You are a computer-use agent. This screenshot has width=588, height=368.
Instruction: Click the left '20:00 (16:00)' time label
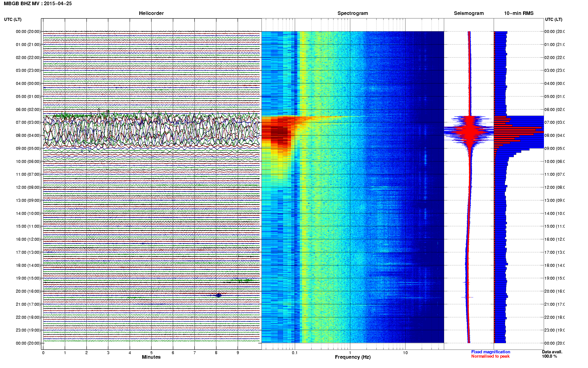(x=28, y=291)
